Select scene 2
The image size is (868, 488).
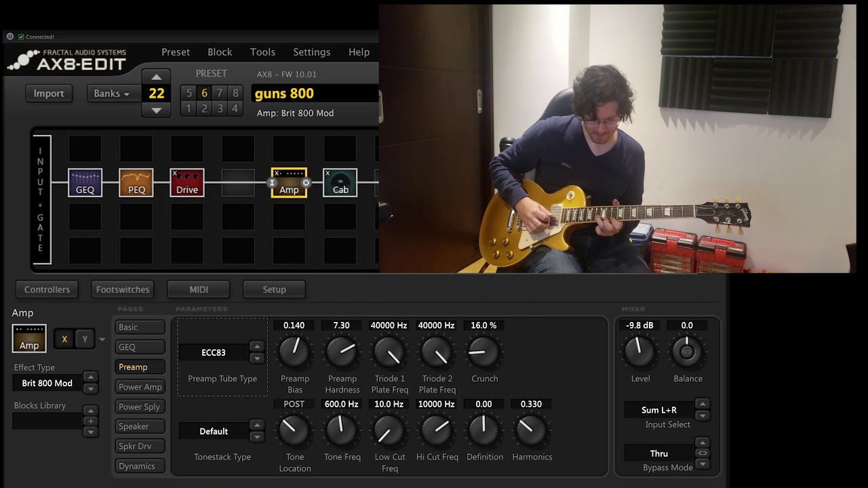pos(204,108)
